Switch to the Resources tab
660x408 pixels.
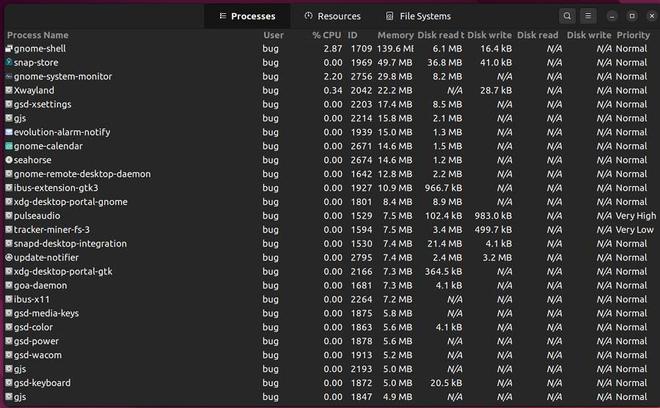[x=333, y=16]
